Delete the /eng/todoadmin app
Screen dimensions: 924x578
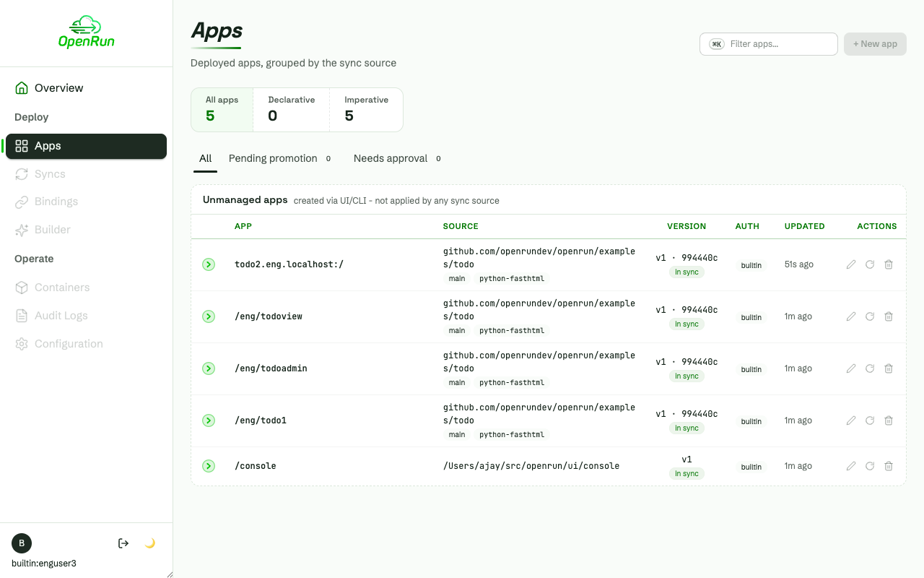tap(889, 368)
